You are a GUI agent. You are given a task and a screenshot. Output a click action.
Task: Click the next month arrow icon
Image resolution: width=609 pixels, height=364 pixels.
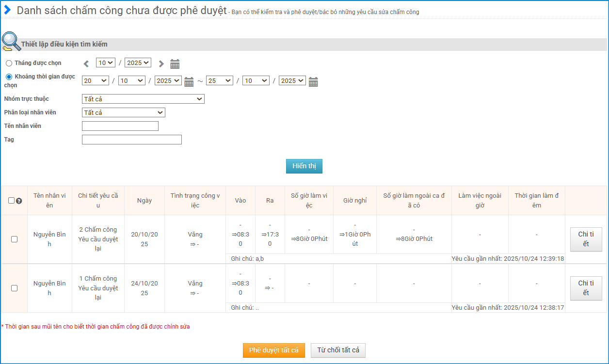tap(161, 63)
